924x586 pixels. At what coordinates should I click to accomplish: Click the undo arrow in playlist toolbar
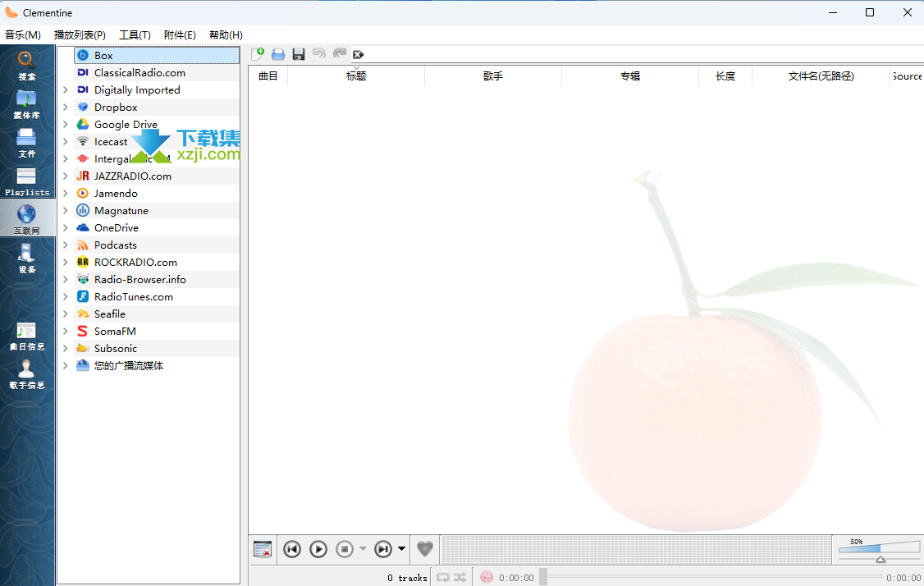tap(318, 54)
